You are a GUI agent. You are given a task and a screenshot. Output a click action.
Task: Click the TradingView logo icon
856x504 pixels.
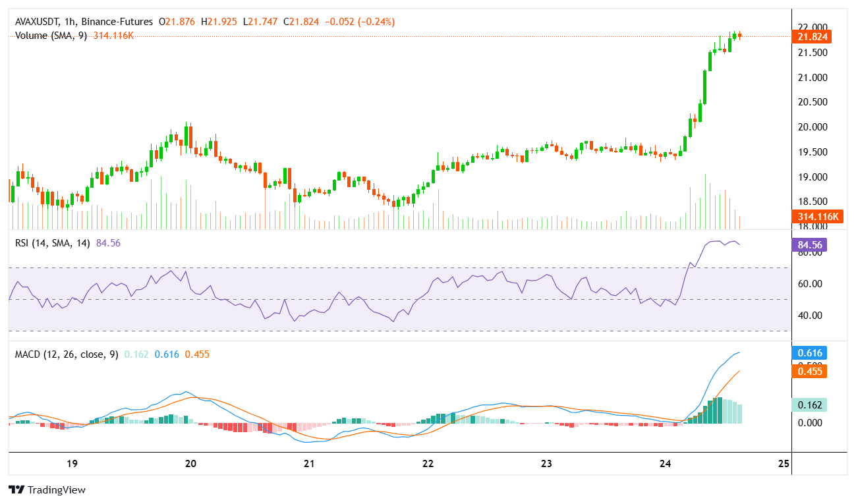click(x=16, y=490)
